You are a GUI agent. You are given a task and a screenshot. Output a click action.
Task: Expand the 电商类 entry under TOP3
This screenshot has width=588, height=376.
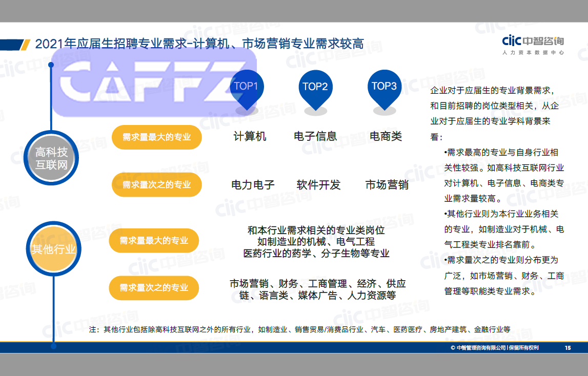click(385, 135)
